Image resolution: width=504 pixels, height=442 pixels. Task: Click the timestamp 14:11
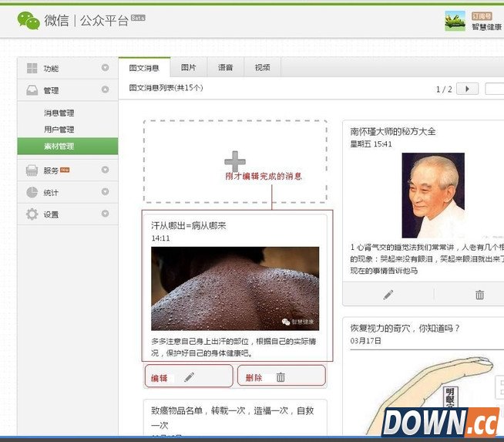click(x=160, y=238)
